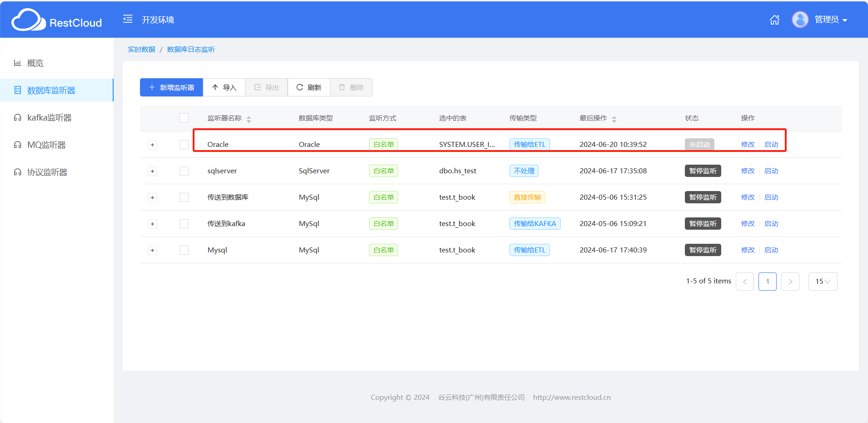
Task: Toggle the select-all header checkbox
Action: (184, 118)
